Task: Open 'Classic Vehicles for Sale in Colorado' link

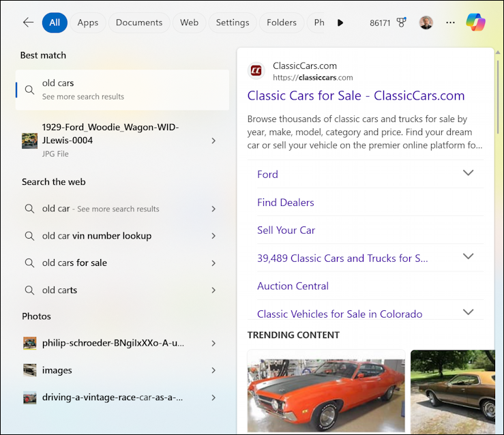Action: 340,314
